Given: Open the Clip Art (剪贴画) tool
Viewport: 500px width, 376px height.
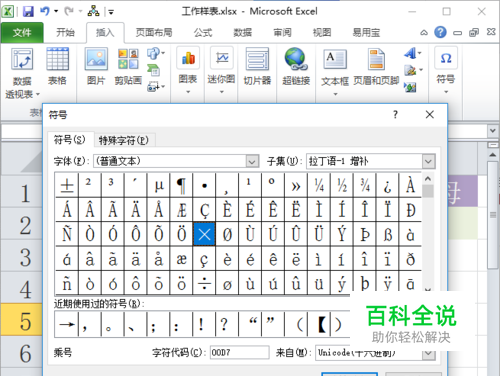Looking at the screenshot, I should (x=128, y=59).
